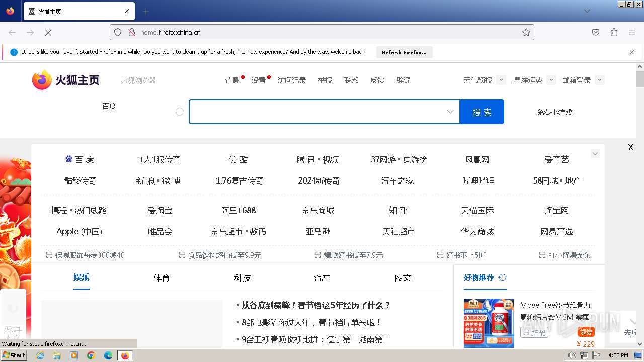Click the insecure connection lock icon
The height and width of the screenshot is (362, 644).
coord(131,32)
